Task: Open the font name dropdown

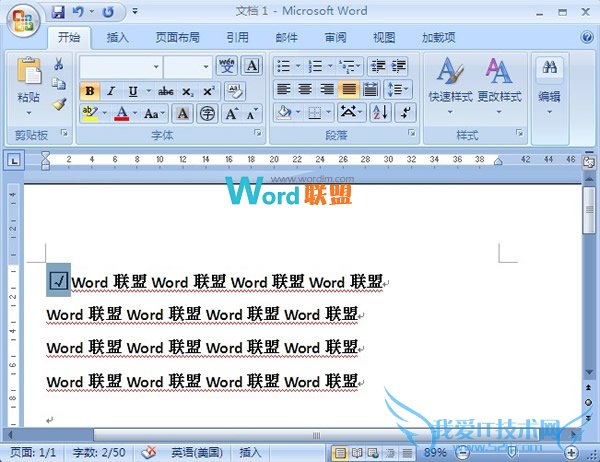Action: pyautogui.click(x=156, y=67)
